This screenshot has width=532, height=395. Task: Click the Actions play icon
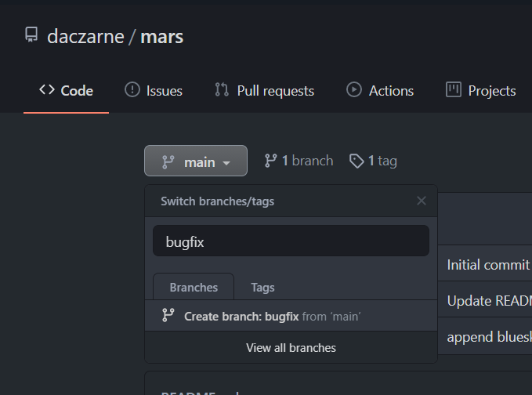354,90
